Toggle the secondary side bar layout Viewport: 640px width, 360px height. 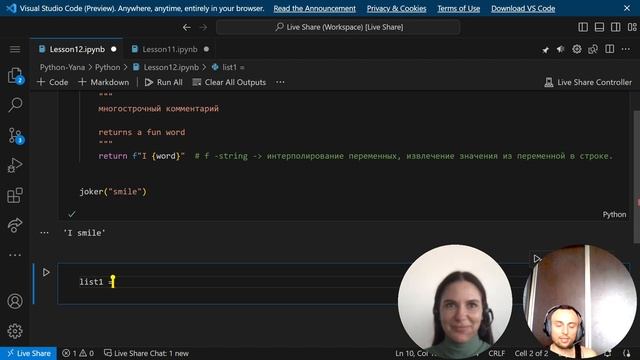(x=616, y=27)
